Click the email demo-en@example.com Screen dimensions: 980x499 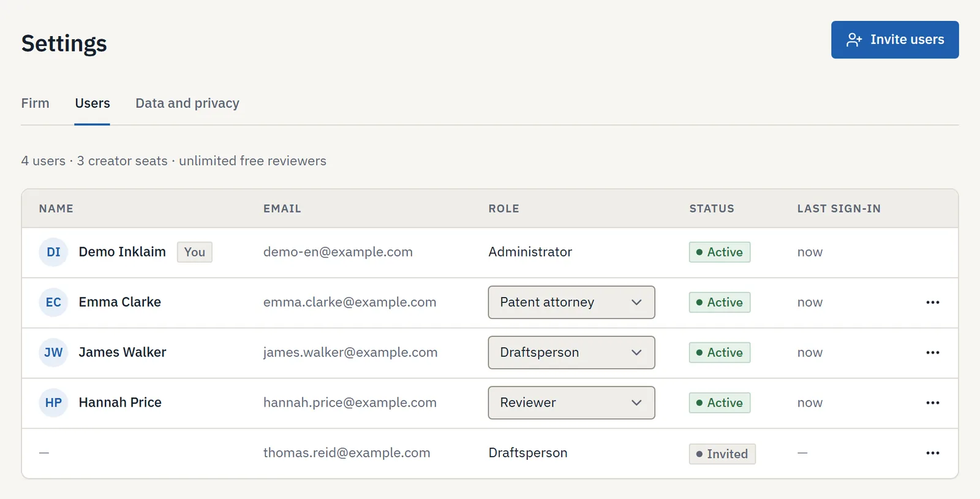pyautogui.click(x=338, y=252)
